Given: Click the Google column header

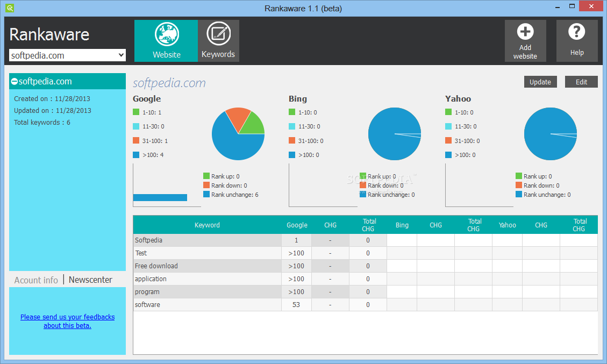Looking at the screenshot, I should (x=297, y=225).
